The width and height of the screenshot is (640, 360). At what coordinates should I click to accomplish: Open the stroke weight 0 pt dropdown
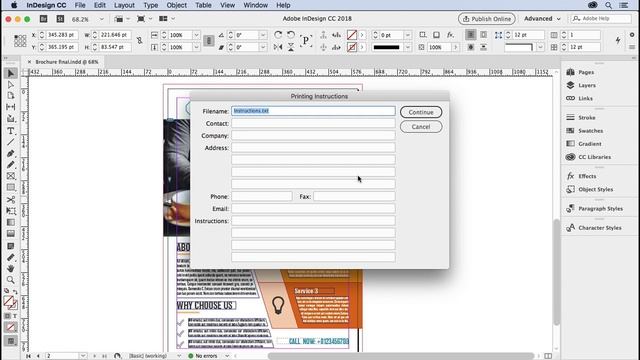(407, 35)
